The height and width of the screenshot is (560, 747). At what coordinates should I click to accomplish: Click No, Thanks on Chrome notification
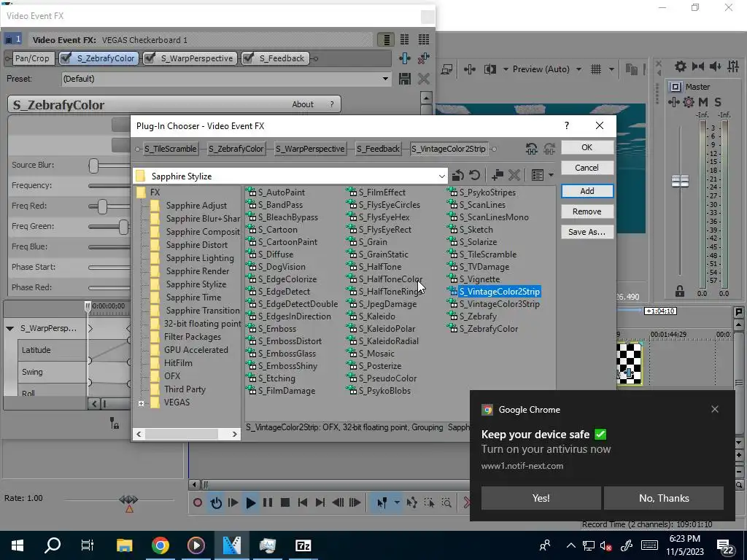pyautogui.click(x=664, y=498)
